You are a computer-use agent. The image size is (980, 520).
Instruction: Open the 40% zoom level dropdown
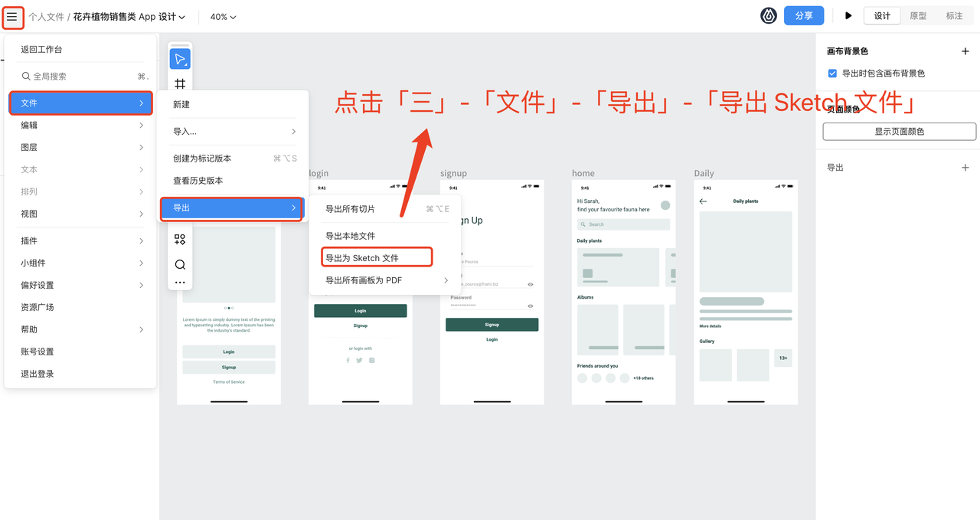click(x=223, y=17)
